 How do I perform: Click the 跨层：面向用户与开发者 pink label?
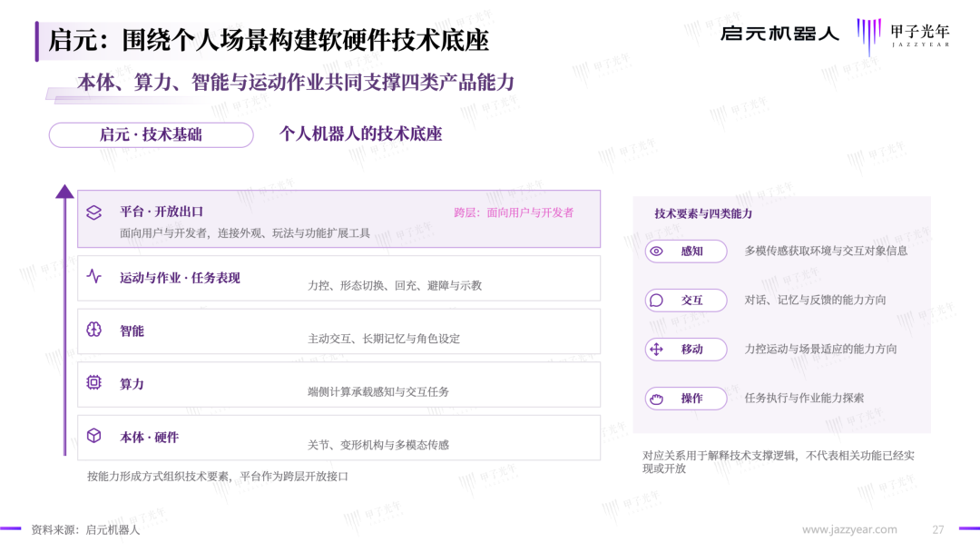click(514, 212)
